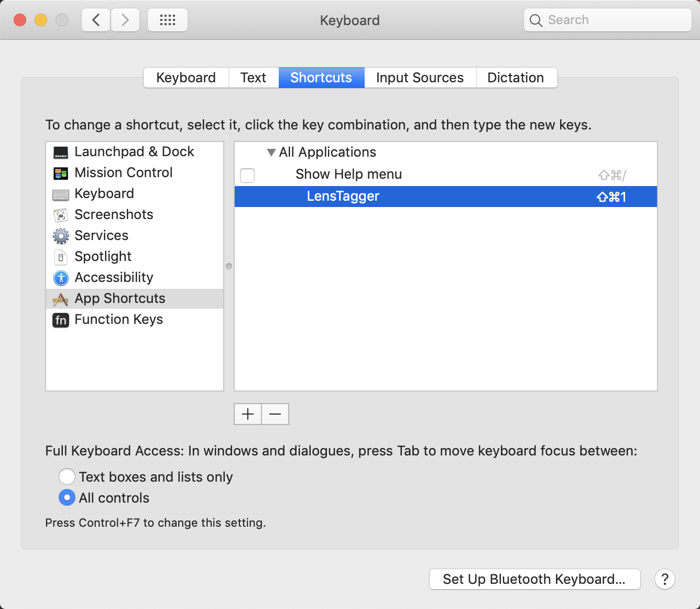The image size is (700, 609).
Task: Choose the Spotlight category icon
Action: [61, 257]
